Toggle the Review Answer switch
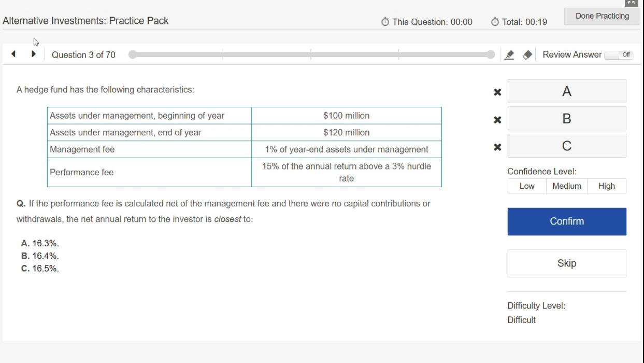Screen dimensions: 644x363 click(x=619, y=55)
